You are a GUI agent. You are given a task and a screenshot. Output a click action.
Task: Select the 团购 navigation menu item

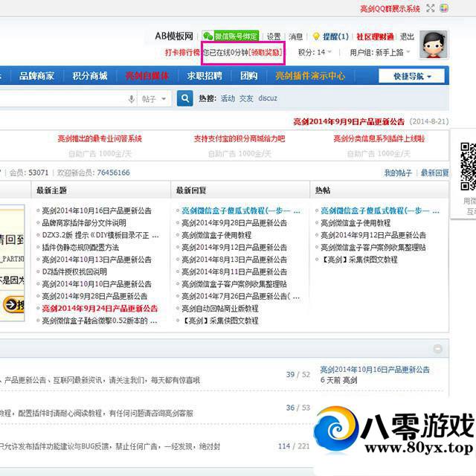[x=248, y=76]
